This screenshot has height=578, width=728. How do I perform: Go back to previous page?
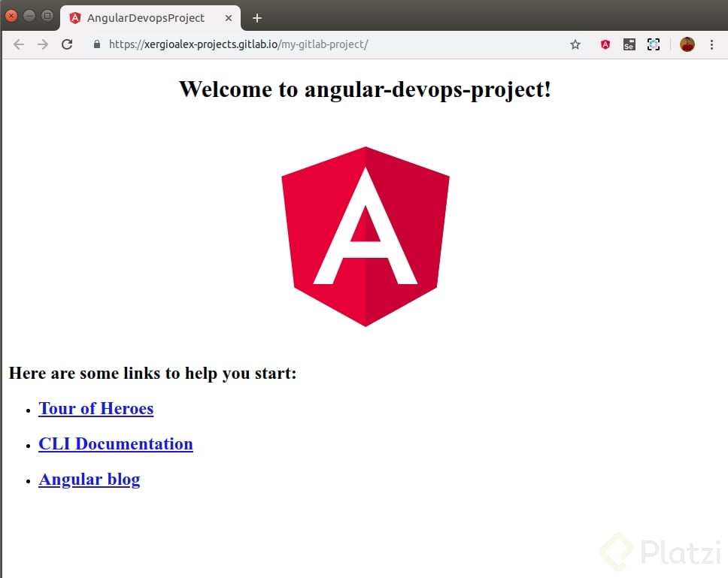point(19,44)
